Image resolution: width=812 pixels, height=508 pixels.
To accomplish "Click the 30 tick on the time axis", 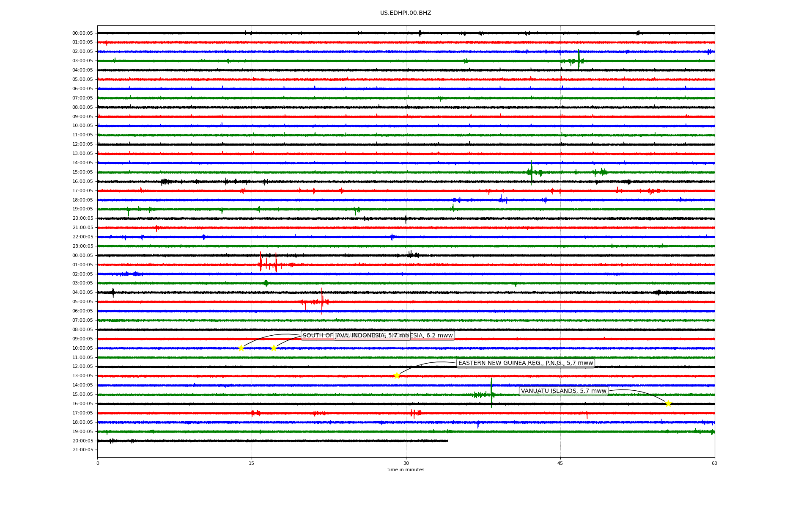I will tap(406, 463).
